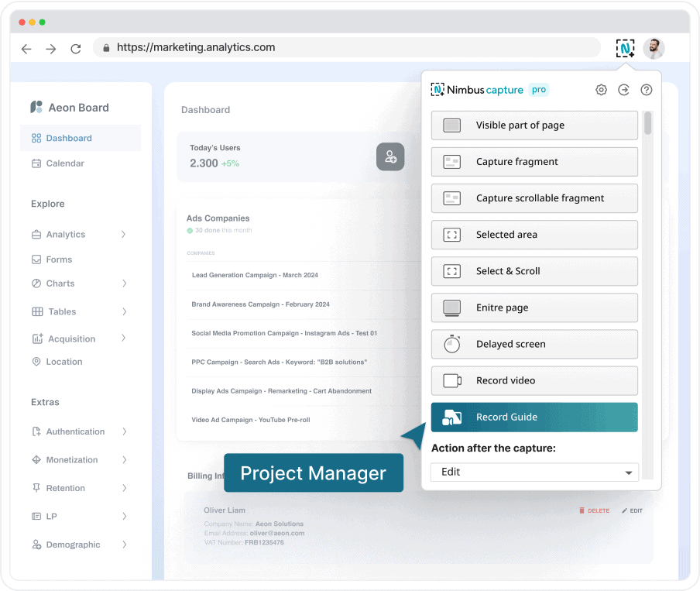Choose Capture fragment option
This screenshot has height=591, width=700.
534,162
